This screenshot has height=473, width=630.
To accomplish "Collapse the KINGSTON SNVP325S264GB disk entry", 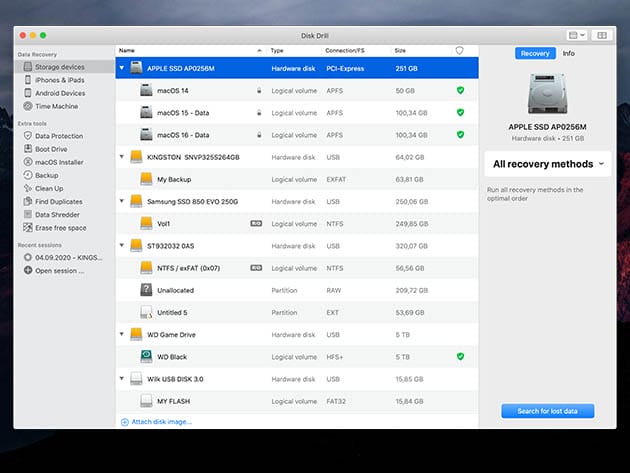I will (122, 157).
